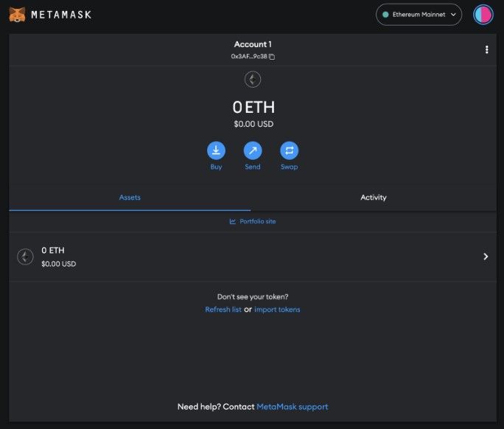Click the Buy download icon button
This screenshot has width=504, height=429.
pos(216,150)
